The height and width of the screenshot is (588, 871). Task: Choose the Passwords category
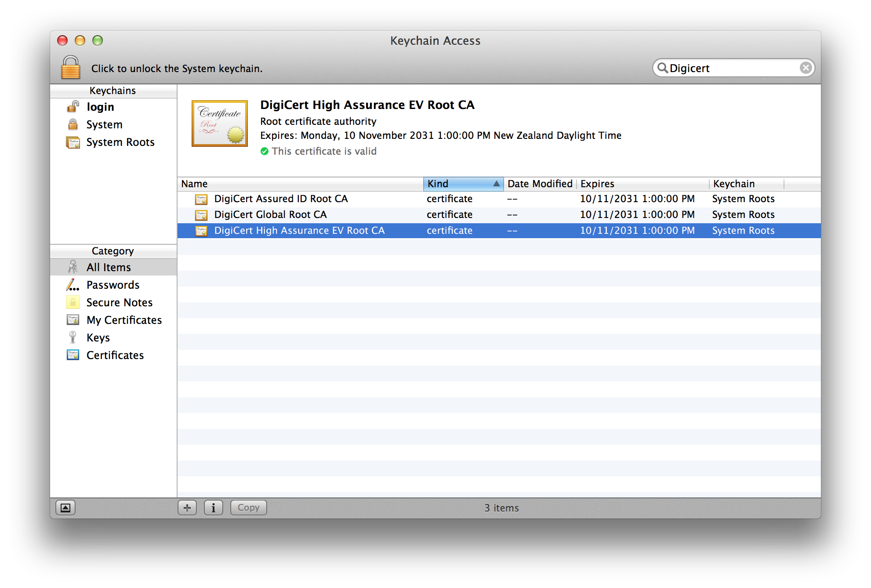113,285
